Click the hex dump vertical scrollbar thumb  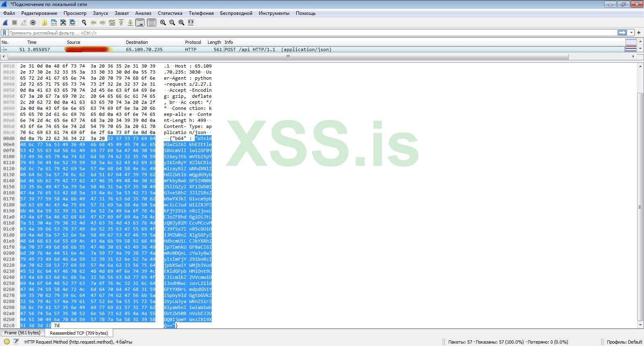click(x=640, y=206)
